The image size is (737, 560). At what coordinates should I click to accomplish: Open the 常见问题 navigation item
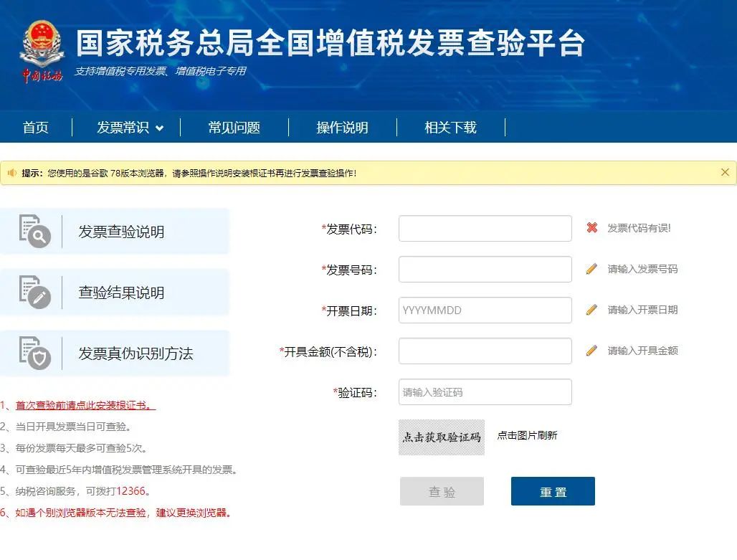[x=234, y=128]
